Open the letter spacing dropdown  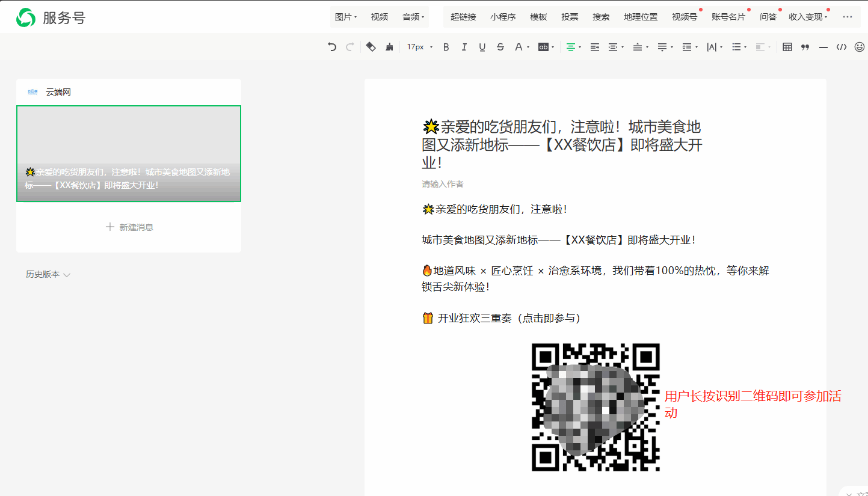pos(714,47)
